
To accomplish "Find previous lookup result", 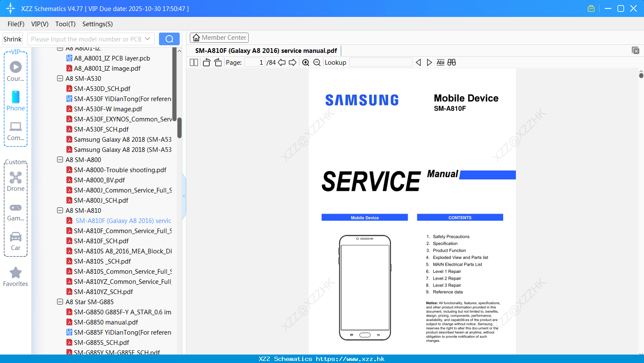I will coord(418,63).
